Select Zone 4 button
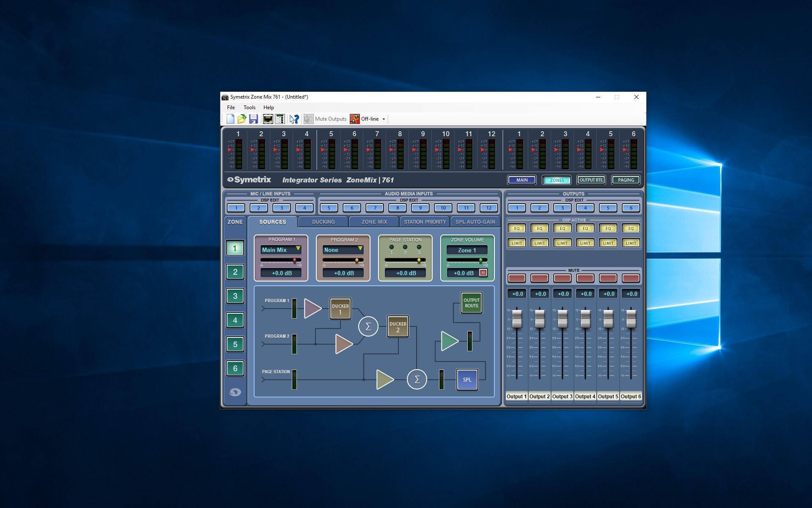812x508 pixels. pos(235,320)
